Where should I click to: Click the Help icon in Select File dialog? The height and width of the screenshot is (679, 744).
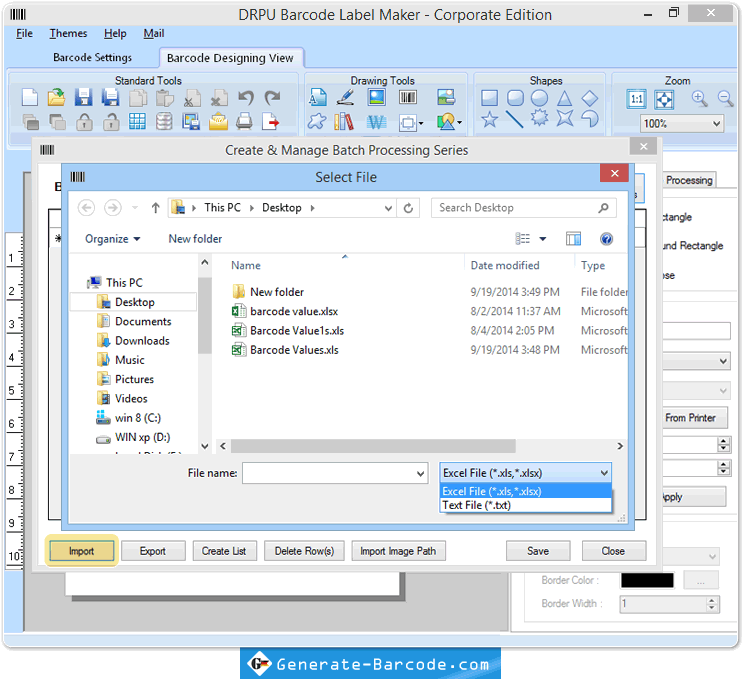(606, 239)
